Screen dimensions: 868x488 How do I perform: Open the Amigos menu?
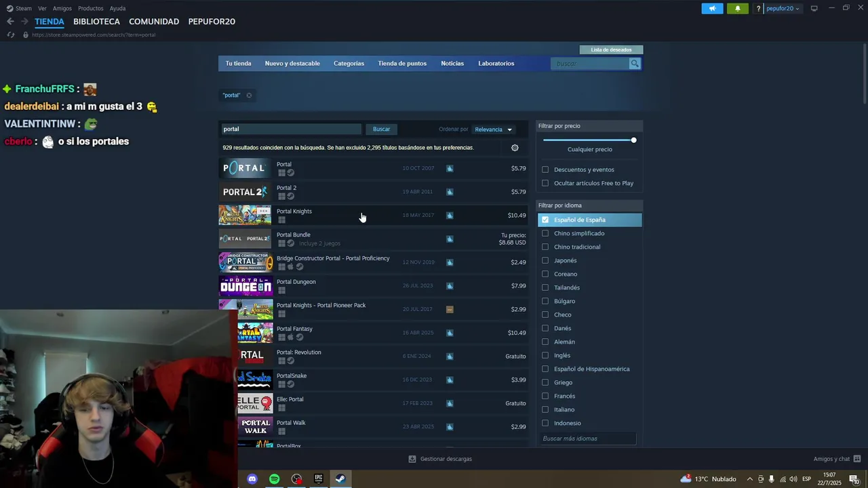tap(62, 8)
